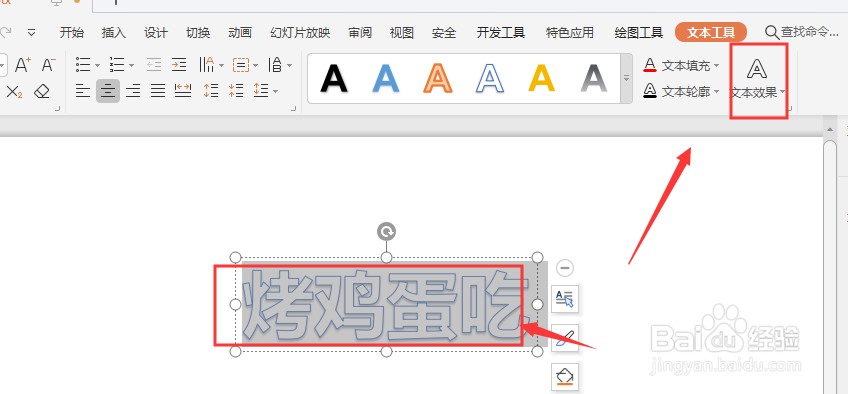Click the 查找命令 search box
848x394 pixels.
point(801,32)
